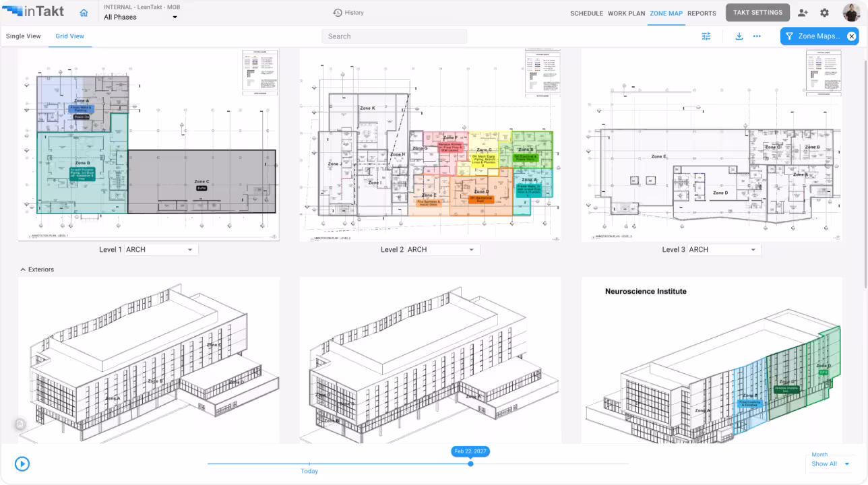Click Zone K on Level 2 plan

point(367,108)
